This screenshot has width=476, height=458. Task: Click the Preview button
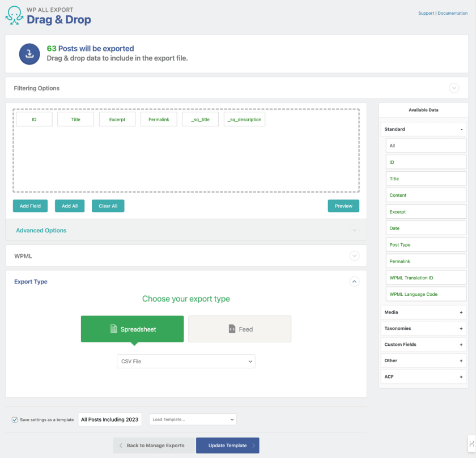(x=343, y=206)
